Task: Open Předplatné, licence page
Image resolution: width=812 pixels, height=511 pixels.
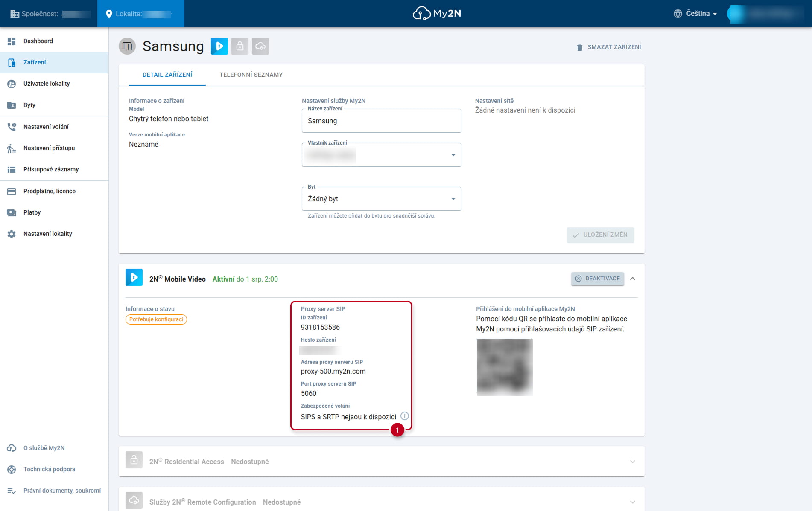Action: pyautogui.click(x=54, y=191)
